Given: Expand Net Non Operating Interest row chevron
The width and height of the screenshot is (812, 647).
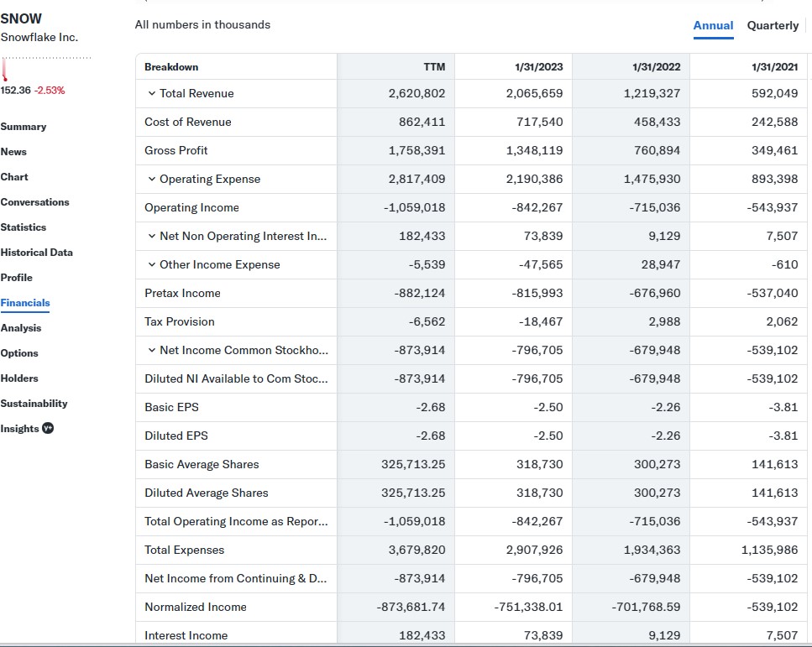Looking at the screenshot, I should pos(151,237).
